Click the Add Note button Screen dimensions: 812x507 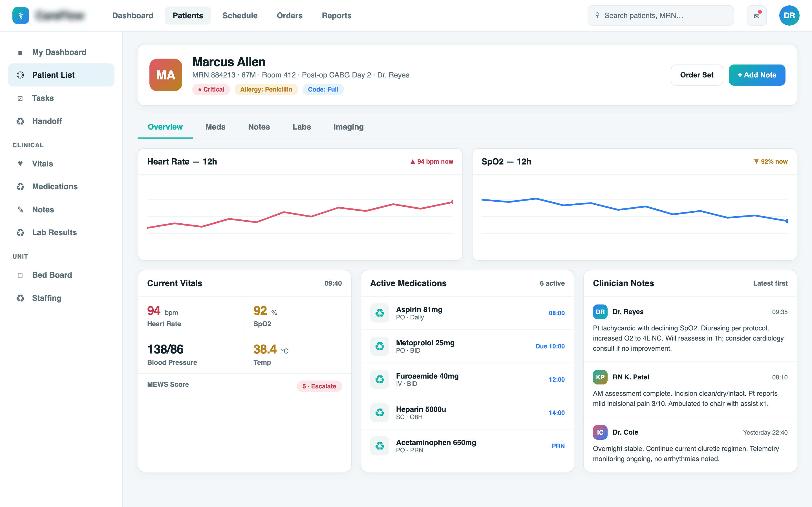coord(757,75)
